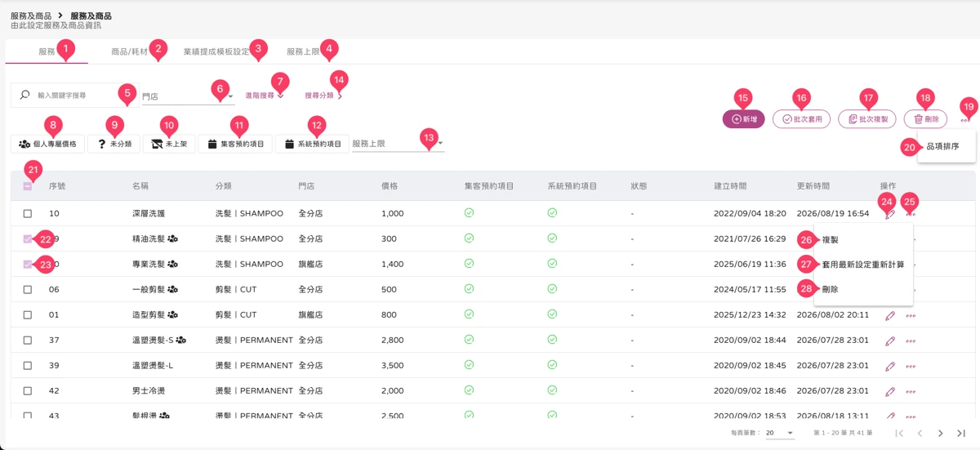Toggle the select-all header checkbox

[x=28, y=186]
